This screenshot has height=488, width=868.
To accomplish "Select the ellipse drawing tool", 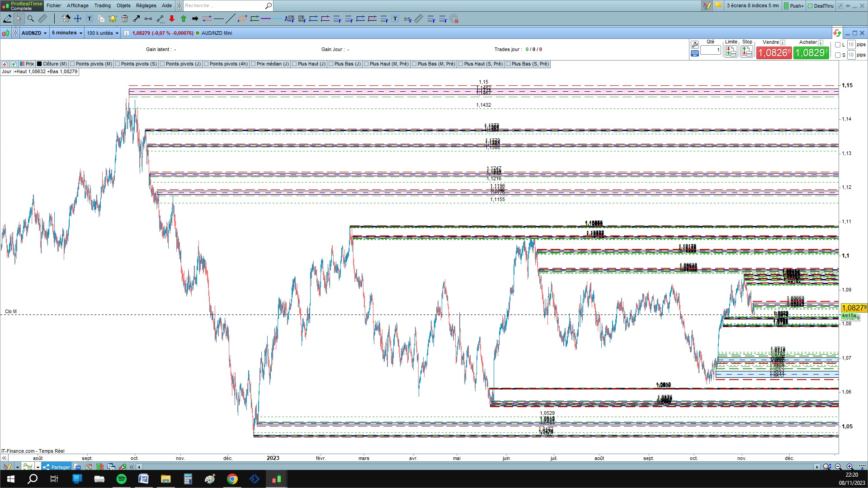I will [242, 19].
